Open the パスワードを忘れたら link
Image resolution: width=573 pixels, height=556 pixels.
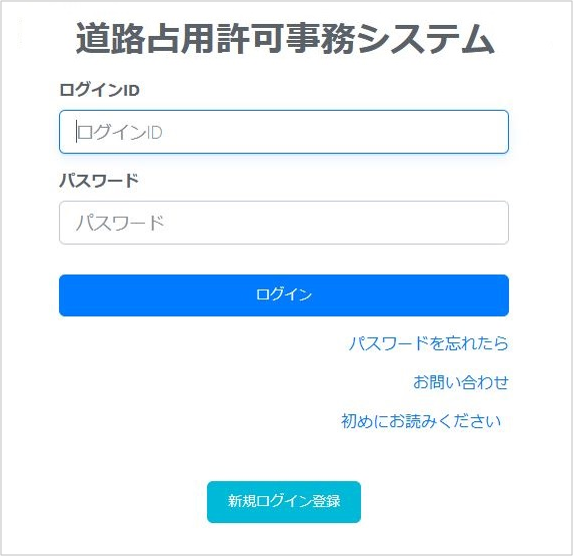(428, 343)
